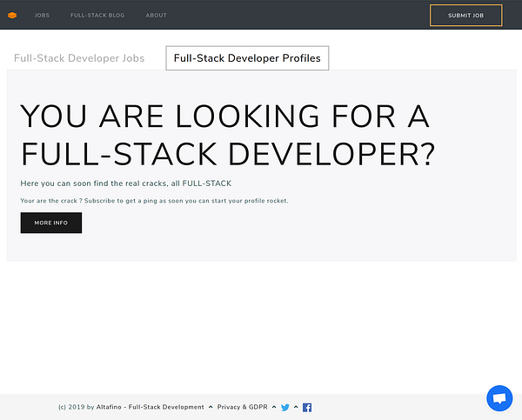Click the MORE INFO button
This screenshot has height=420, width=522.
51,223
